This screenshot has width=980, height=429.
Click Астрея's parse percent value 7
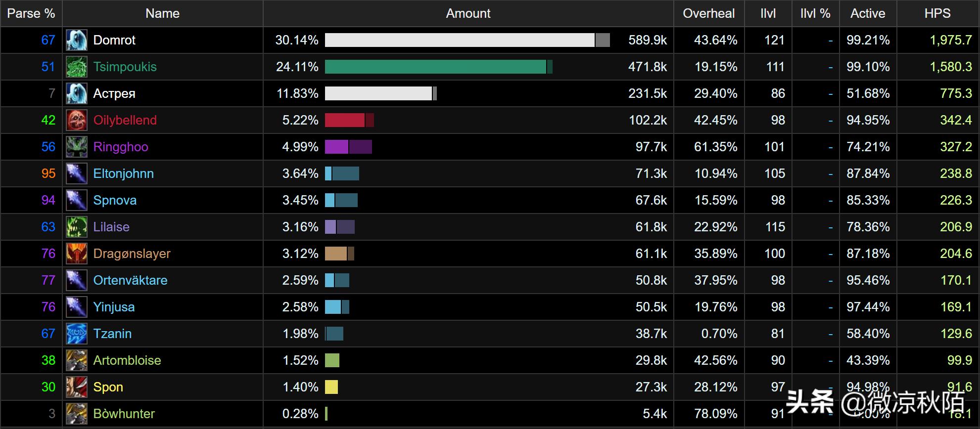point(51,93)
